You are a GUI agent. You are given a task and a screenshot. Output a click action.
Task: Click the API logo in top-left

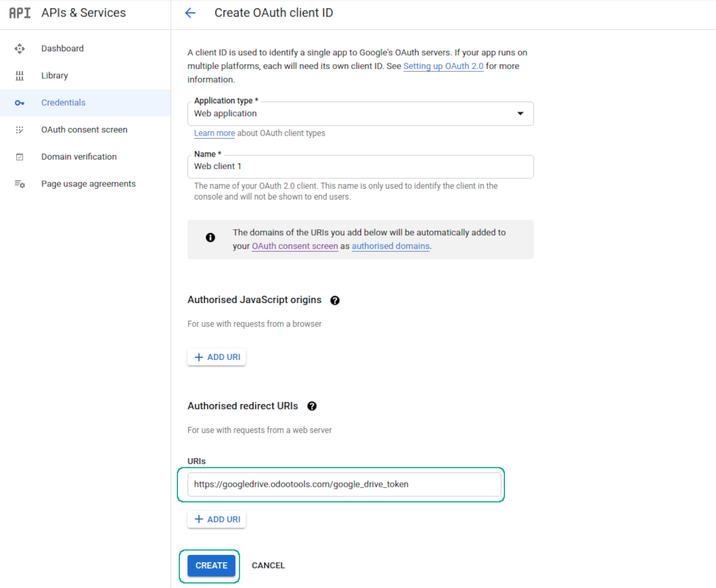tap(20, 13)
